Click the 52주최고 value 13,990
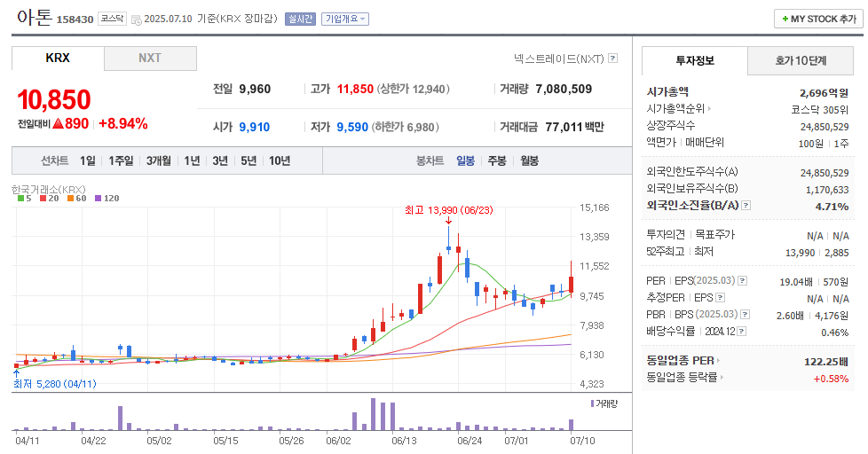The image size is (868, 454). (x=800, y=253)
